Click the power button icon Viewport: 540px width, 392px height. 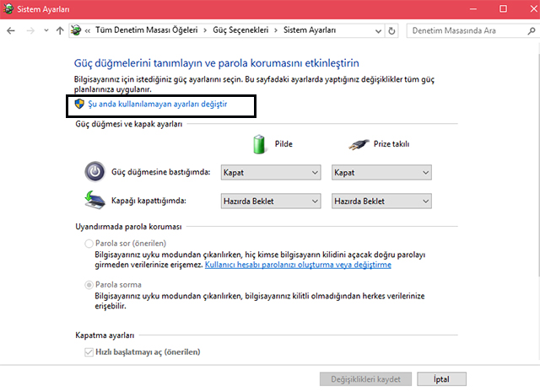point(94,171)
